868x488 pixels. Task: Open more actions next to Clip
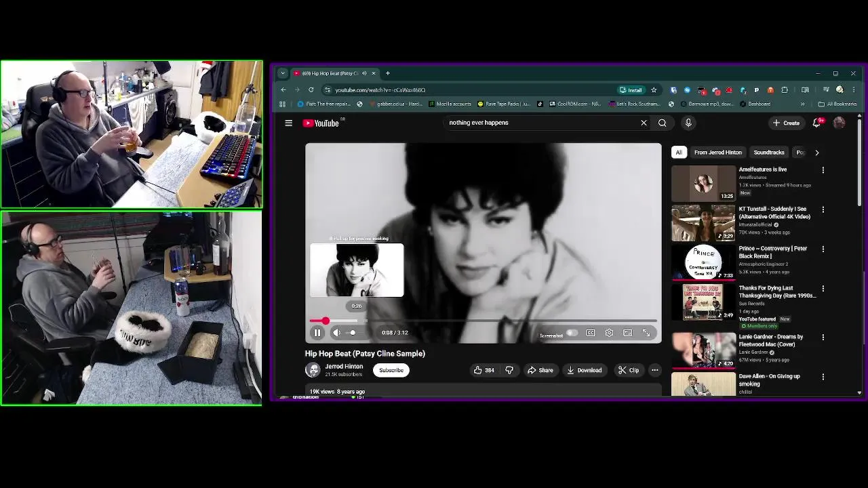point(655,370)
